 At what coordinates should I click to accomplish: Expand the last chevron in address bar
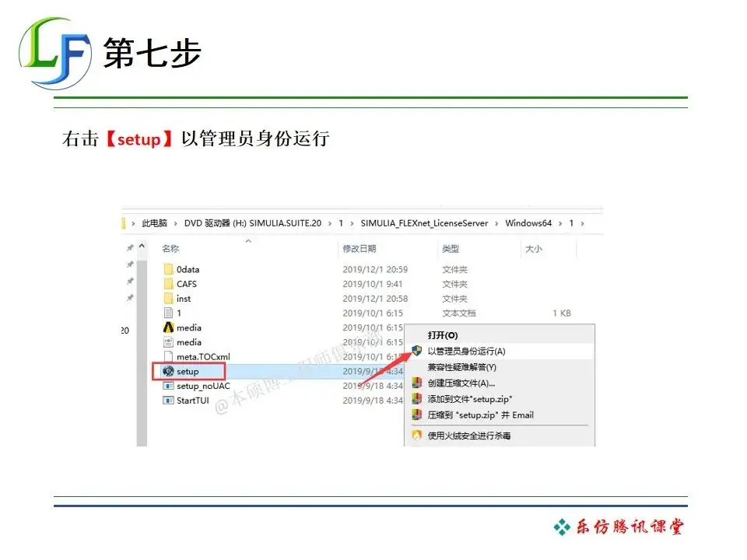[x=582, y=223]
